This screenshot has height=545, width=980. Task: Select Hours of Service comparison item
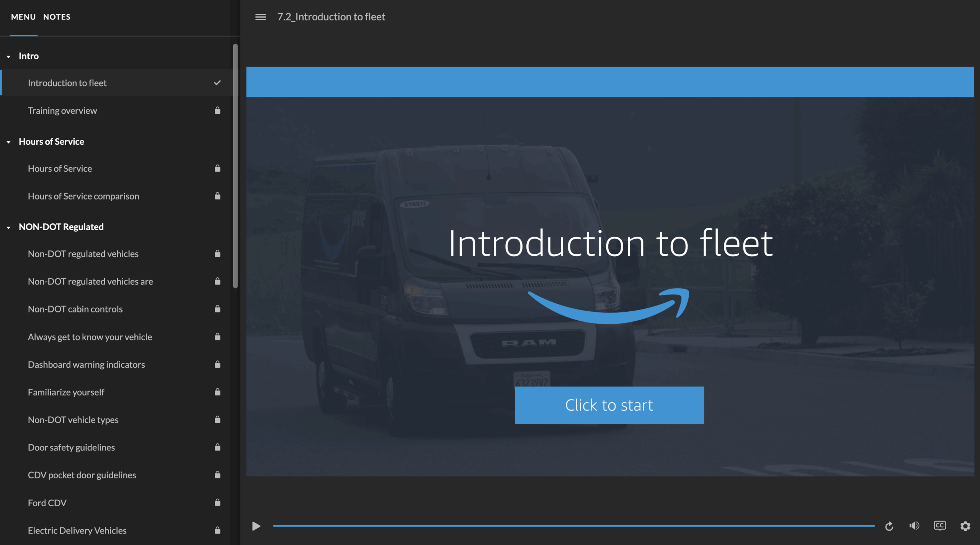click(116, 196)
